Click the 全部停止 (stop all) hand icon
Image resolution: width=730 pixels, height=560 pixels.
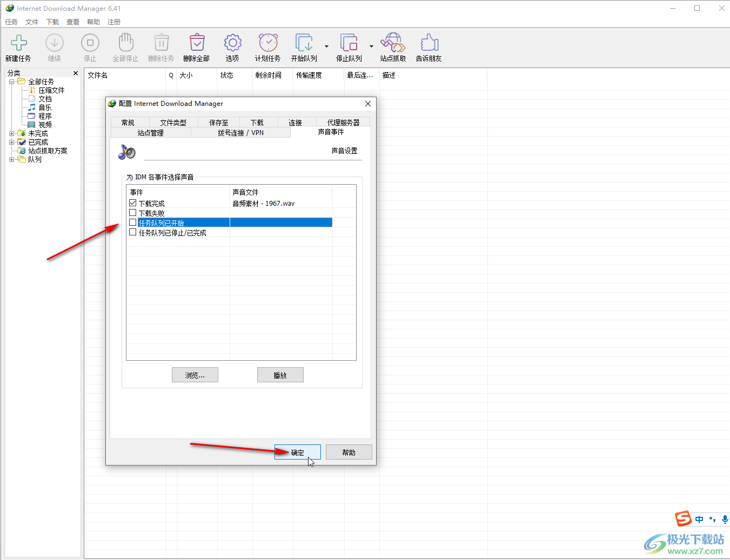click(125, 43)
